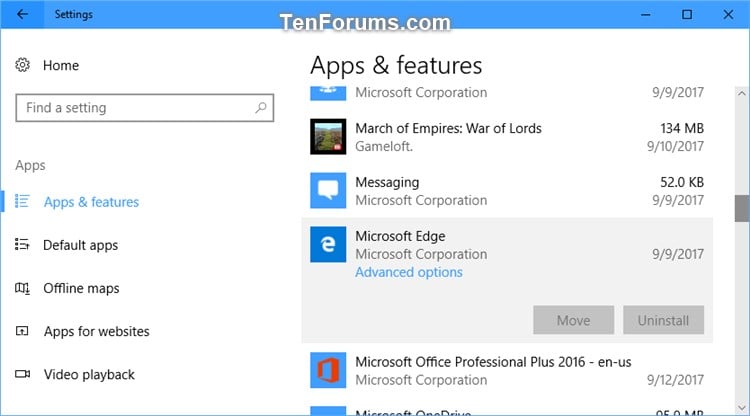Click the Uninstall button
Screen dimensions: 750x416
(663, 320)
